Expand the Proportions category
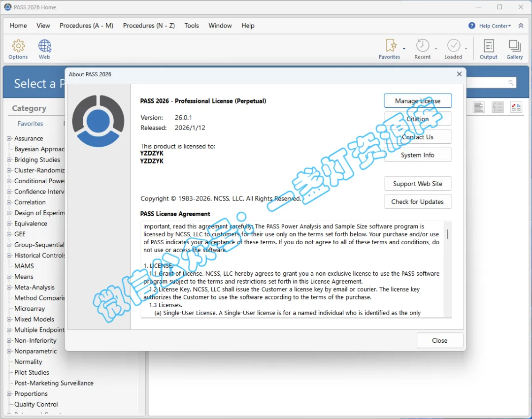532x419 pixels. [9, 394]
